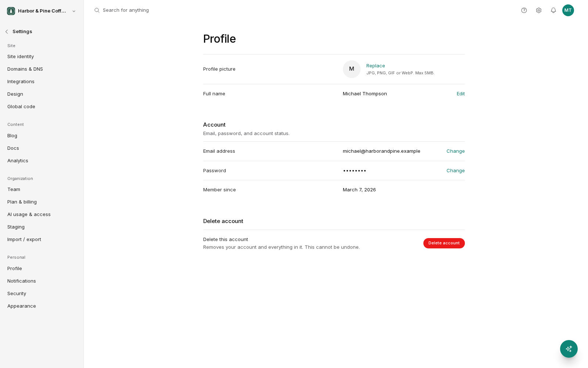Click Replace profile picture link
Image resolution: width=588 pixels, height=368 pixels.
(x=376, y=66)
